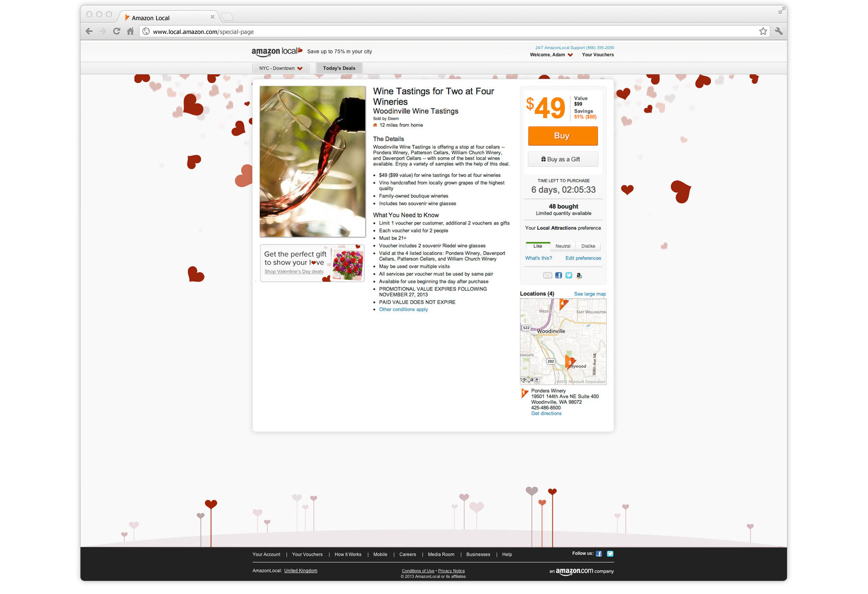This screenshot has width=868, height=594.
Task: Open Shop Valentine's Day deals link
Action: pos(294,272)
